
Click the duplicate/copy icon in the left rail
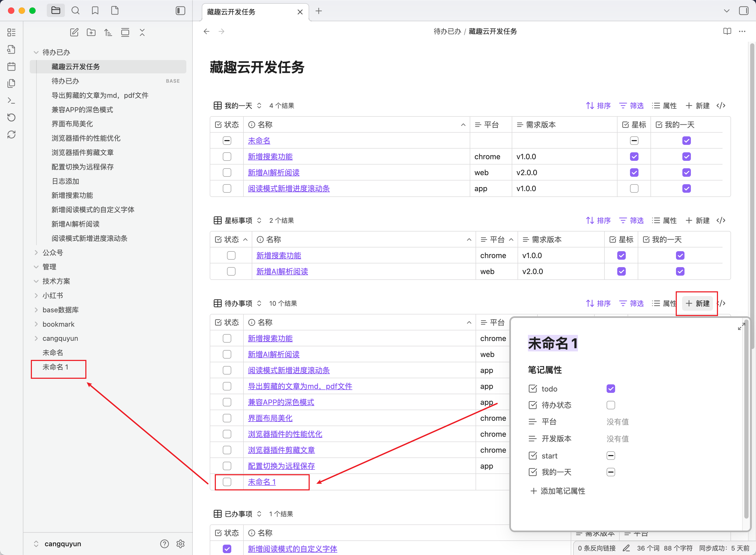click(11, 83)
